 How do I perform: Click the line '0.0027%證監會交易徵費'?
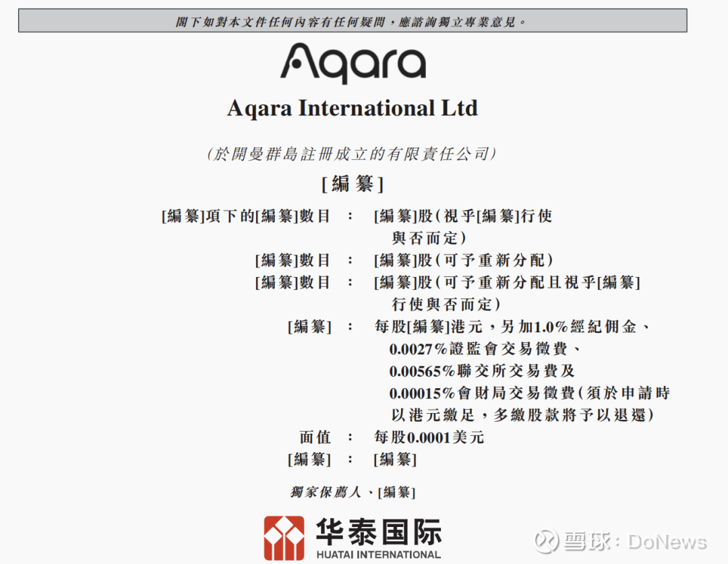click(484, 348)
